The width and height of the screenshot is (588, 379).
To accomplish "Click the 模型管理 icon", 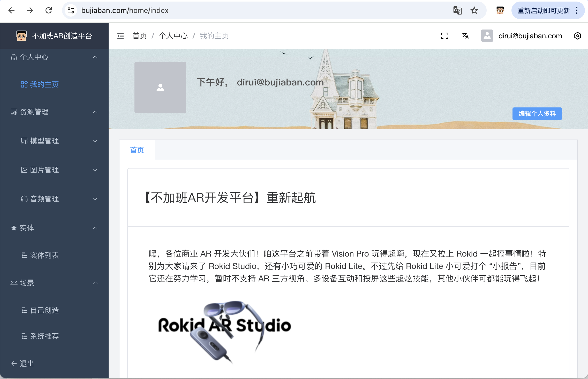I will [x=24, y=141].
